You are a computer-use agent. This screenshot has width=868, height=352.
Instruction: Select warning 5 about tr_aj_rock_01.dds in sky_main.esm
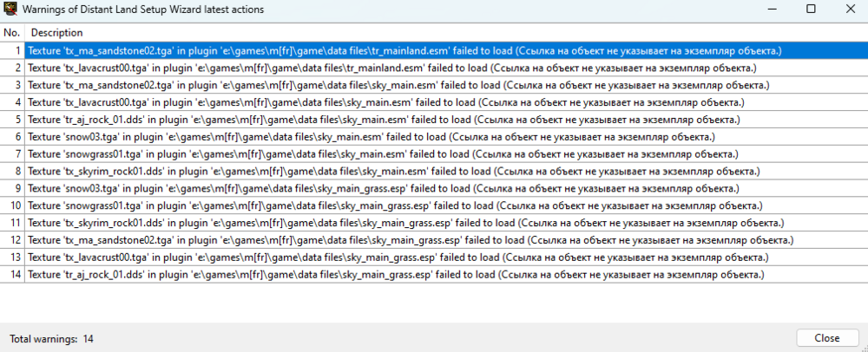382,120
